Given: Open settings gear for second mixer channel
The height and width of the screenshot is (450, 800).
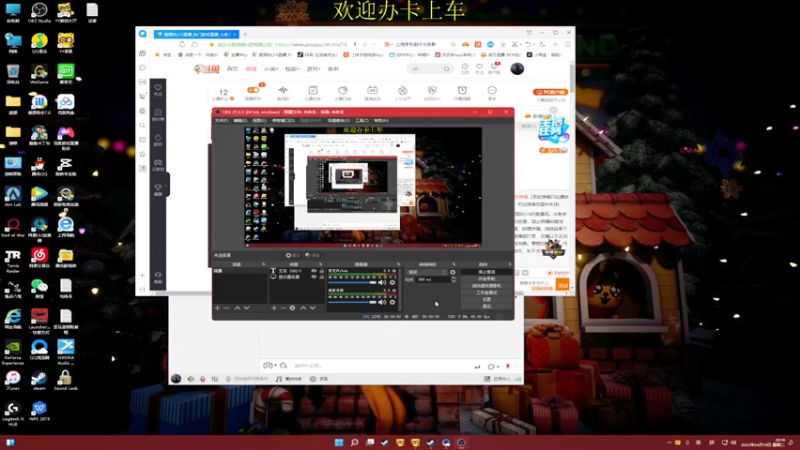Looking at the screenshot, I should pyautogui.click(x=392, y=302).
